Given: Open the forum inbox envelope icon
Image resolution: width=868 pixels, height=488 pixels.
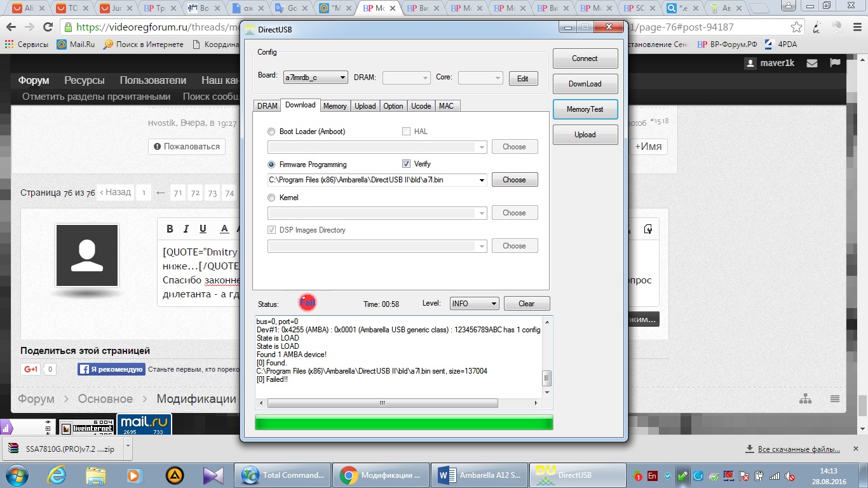Looking at the screenshot, I should (811, 64).
